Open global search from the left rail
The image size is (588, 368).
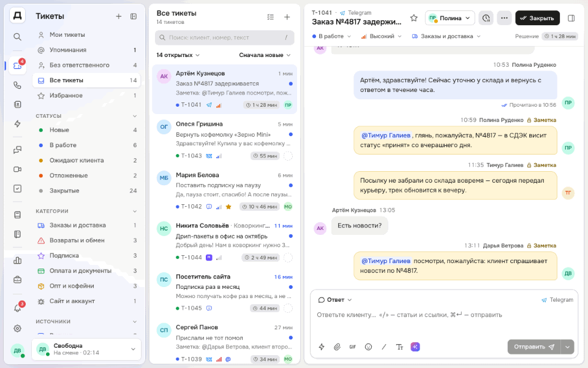[17, 37]
